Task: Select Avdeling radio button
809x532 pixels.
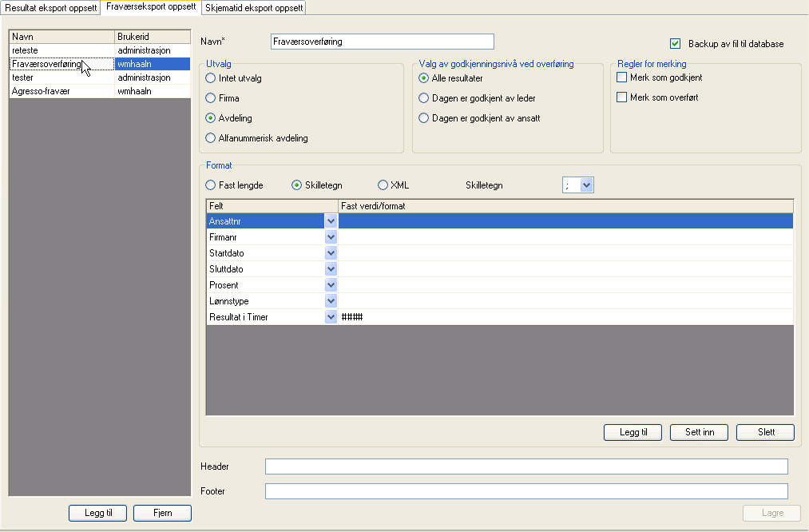Action: click(211, 118)
